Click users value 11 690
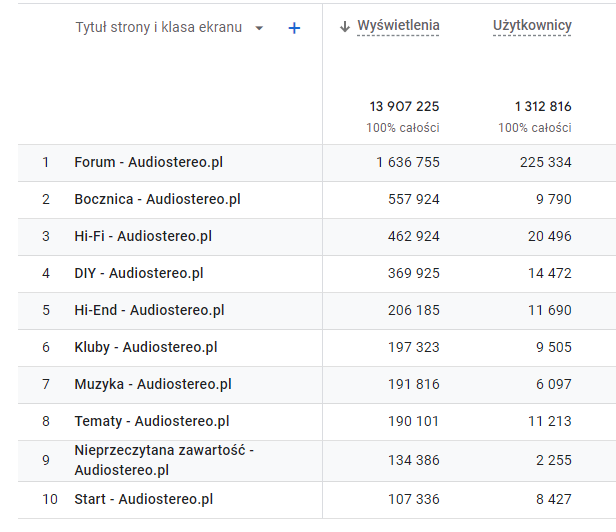 [x=550, y=310]
